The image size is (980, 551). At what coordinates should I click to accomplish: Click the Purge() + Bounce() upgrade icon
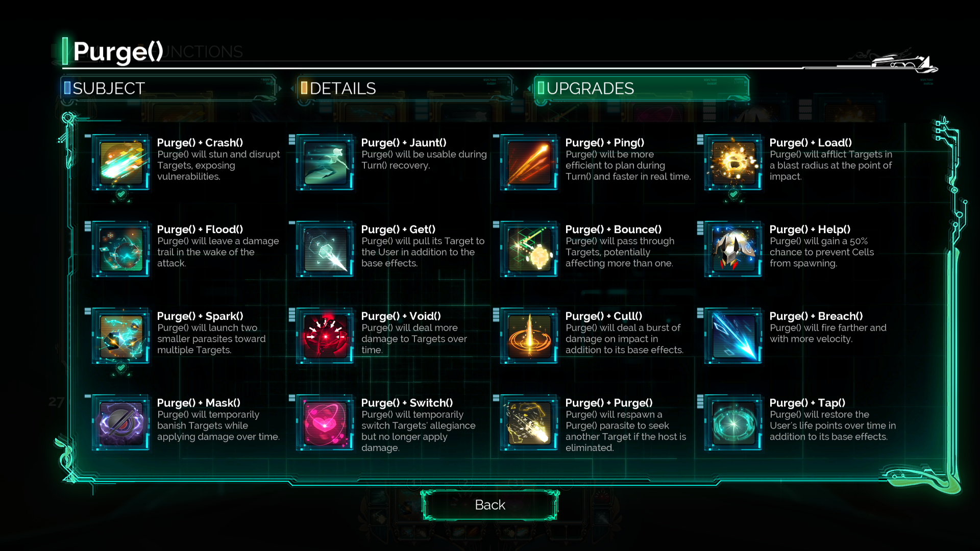pos(529,249)
